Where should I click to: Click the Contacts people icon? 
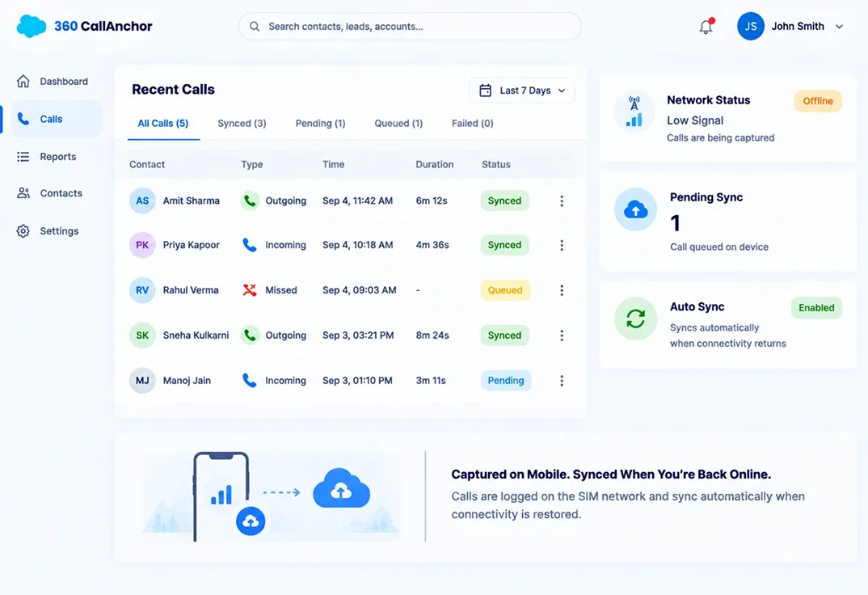pos(23,193)
